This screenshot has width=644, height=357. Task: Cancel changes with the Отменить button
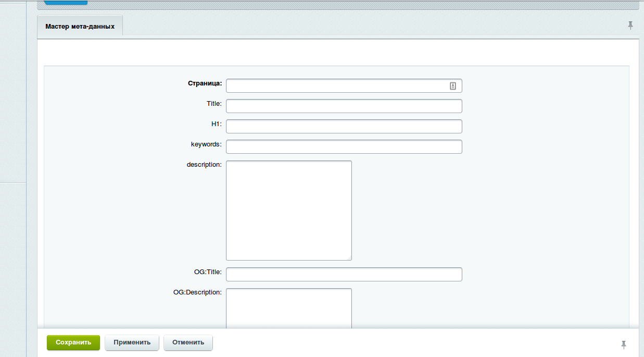pos(188,342)
